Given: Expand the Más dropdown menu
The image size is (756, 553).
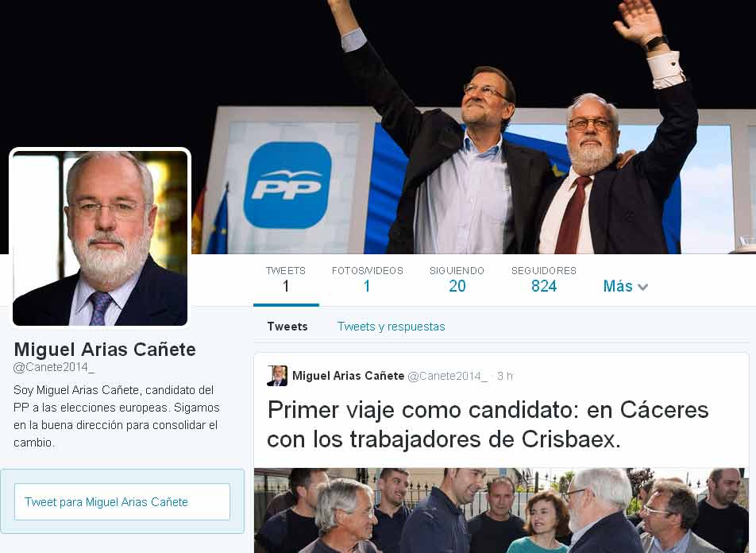Looking at the screenshot, I should (x=625, y=286).
